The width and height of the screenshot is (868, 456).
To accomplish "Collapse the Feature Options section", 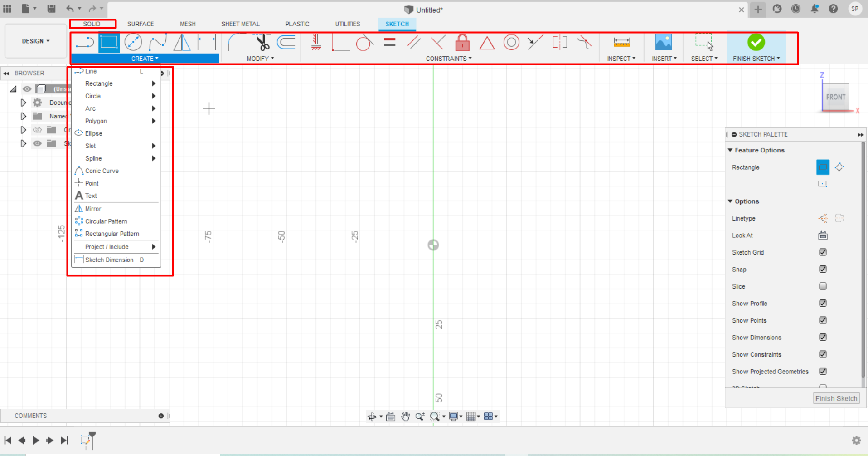I will 730,150.
